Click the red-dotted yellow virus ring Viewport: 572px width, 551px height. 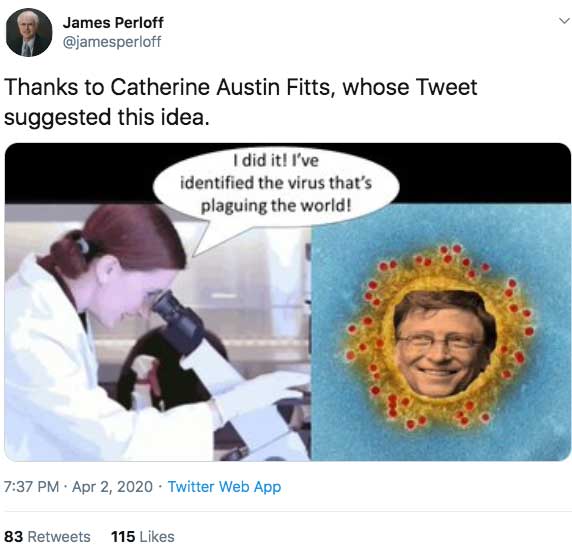[441, 338]
